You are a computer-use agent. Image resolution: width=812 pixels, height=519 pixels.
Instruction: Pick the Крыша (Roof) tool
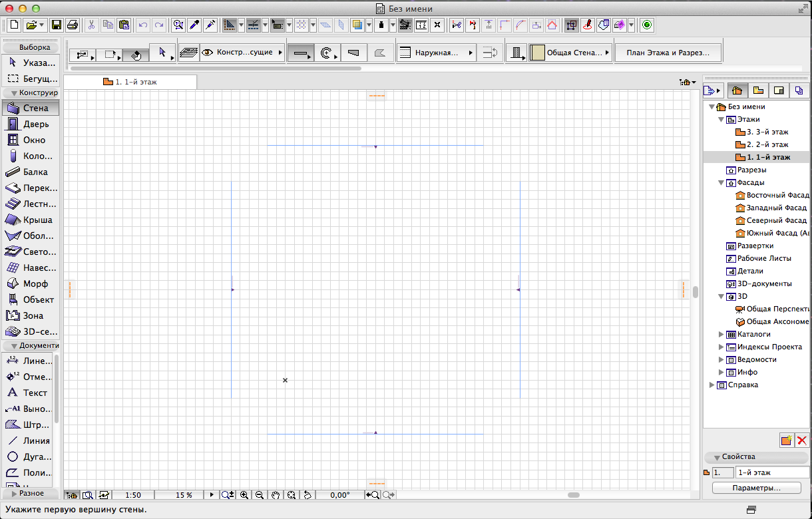[32, 220]
